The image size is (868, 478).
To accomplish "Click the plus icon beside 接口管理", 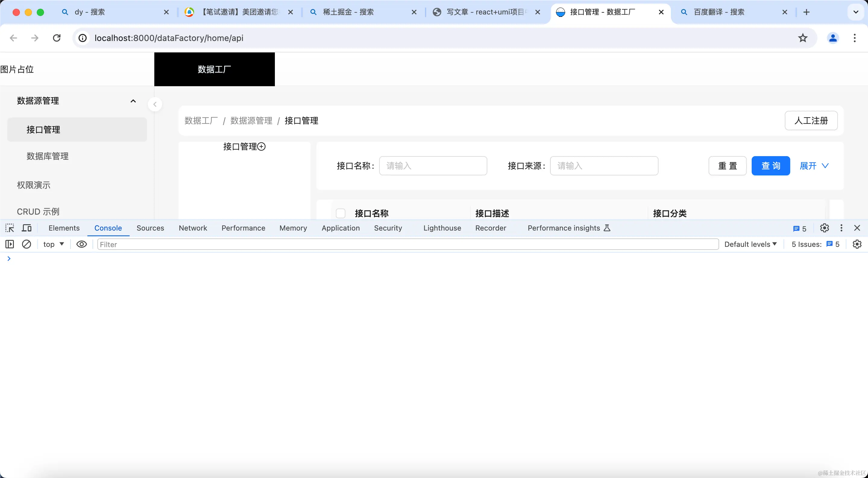I will point(261,146).
